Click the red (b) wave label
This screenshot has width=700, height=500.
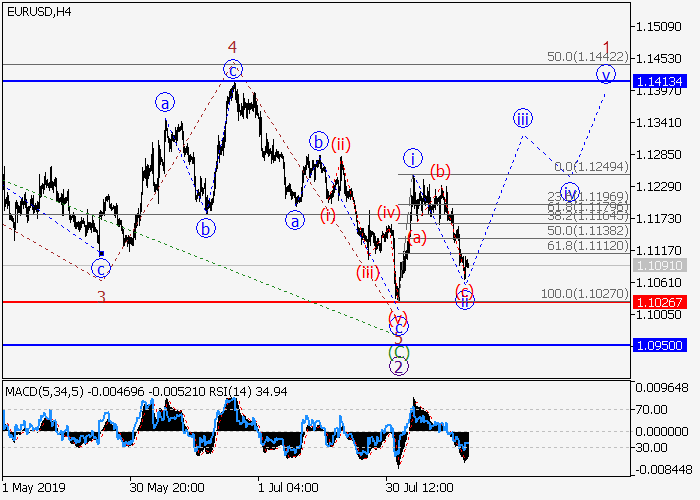[441, 171]
